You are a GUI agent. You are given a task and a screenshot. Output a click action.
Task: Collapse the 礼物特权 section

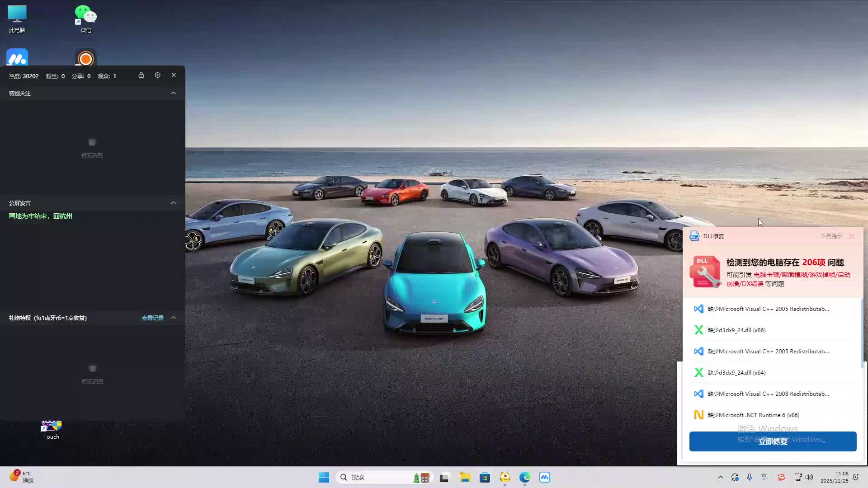click(173, 318)
